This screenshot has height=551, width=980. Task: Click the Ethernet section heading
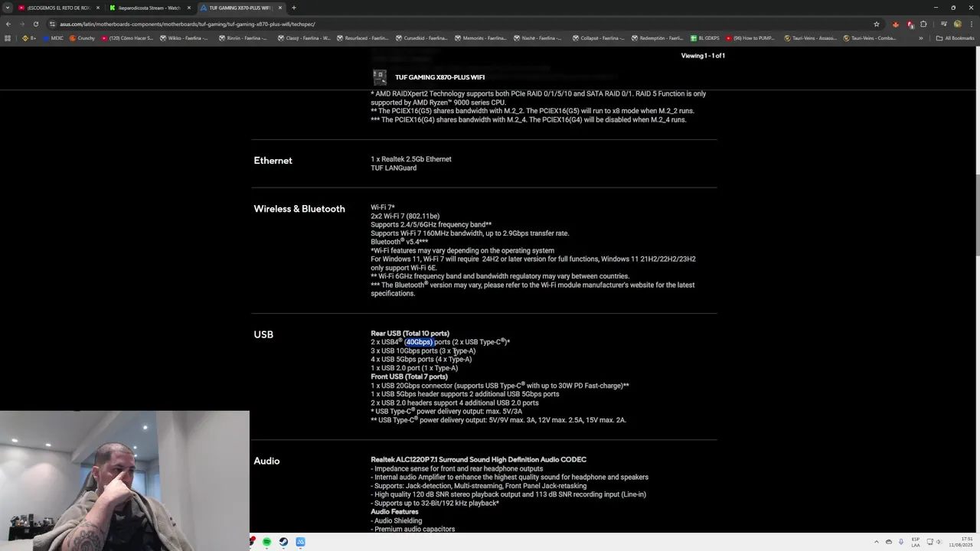pyautogui.click(x=273, y=161)
